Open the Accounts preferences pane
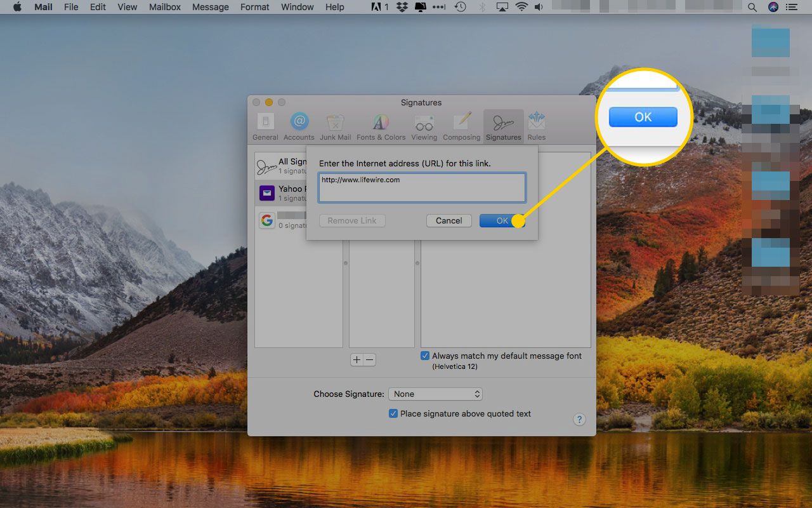 click(299, 126)
